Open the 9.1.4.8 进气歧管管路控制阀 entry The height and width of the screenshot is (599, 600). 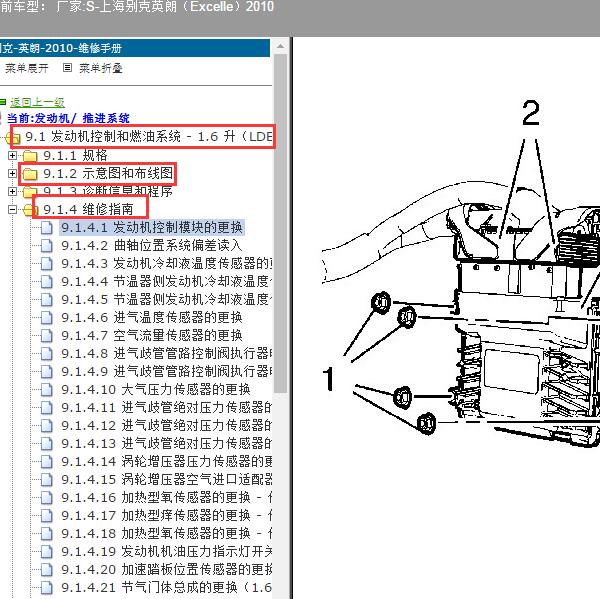(x=166, y=353)
